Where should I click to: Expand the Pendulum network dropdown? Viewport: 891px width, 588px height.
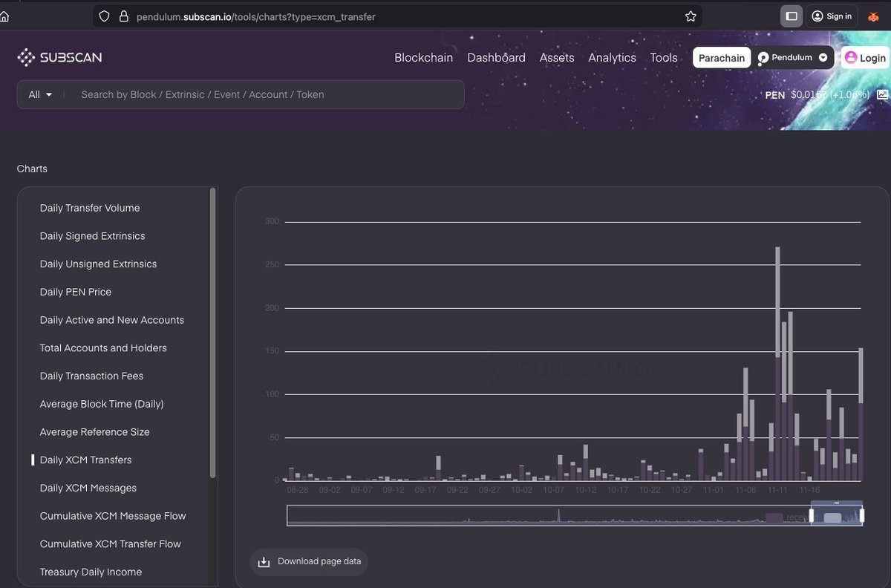(823, 58)
